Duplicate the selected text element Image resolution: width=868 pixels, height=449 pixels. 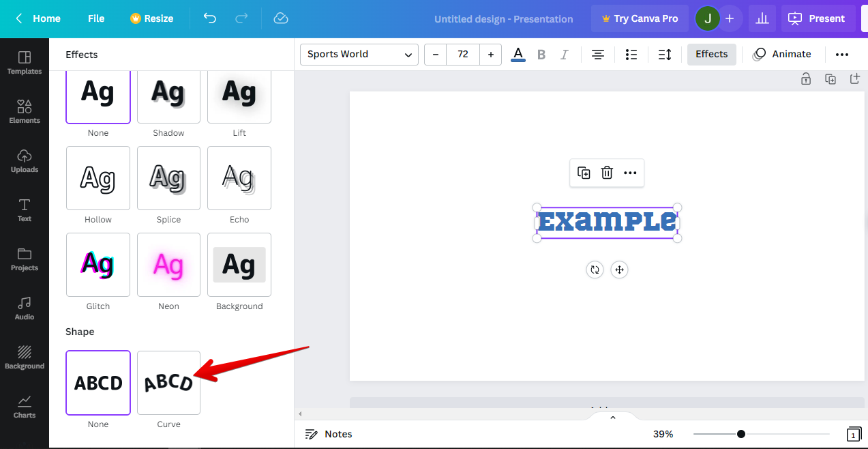(x=584, y=173)
